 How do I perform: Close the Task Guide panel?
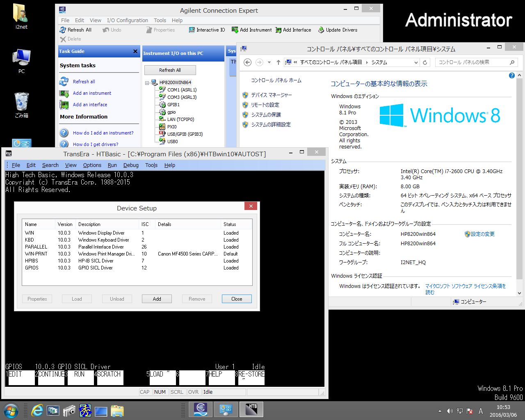point(135,51)
